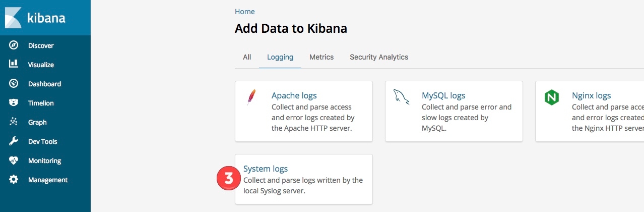Select Management label in sidebar

tap(48, 180)
